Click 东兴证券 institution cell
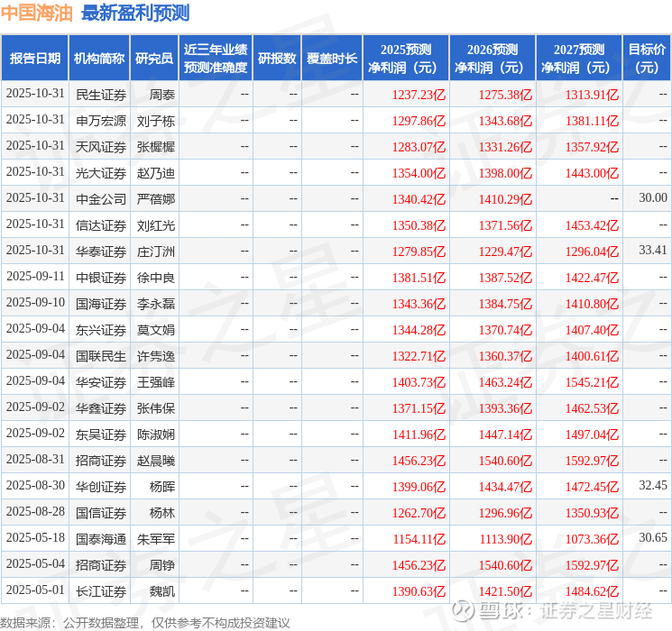 point(101,330)
